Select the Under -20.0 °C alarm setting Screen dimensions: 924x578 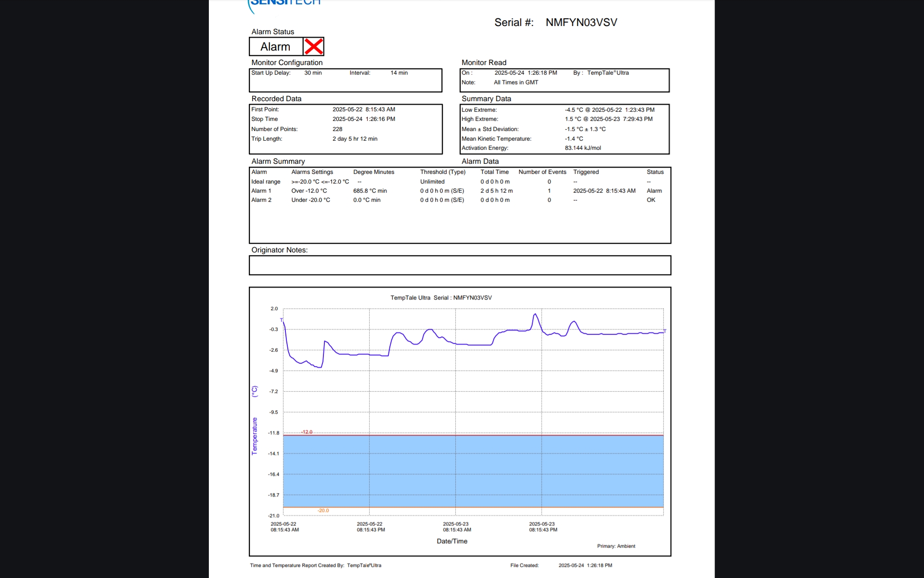(x=310, y=200)
